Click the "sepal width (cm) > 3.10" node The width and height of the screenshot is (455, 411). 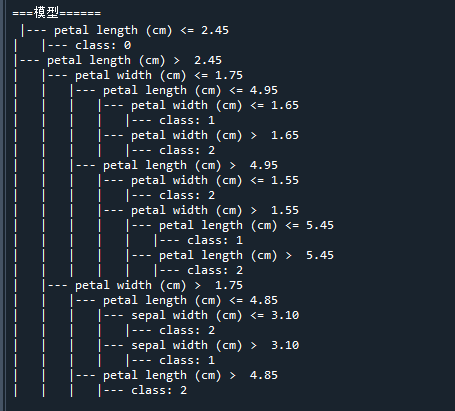215,345
